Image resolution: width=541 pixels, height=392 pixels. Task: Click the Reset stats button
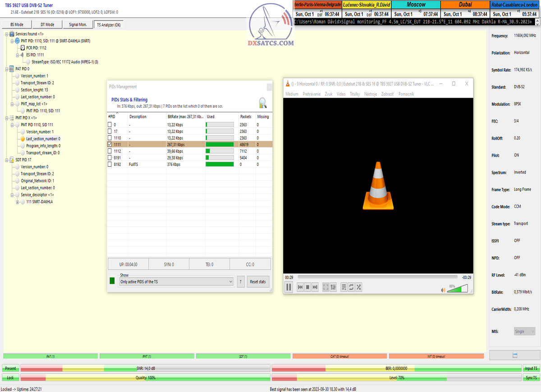click(258, 282)
